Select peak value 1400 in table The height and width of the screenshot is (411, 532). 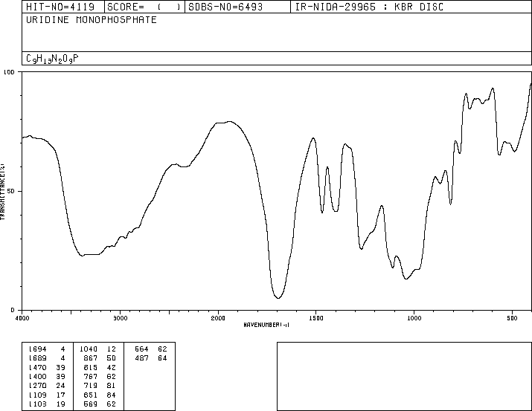point(38,376)
